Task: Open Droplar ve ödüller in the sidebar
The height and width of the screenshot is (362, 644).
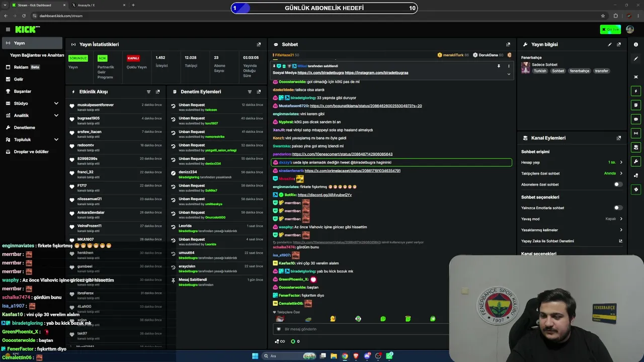Action: [32, 152]
